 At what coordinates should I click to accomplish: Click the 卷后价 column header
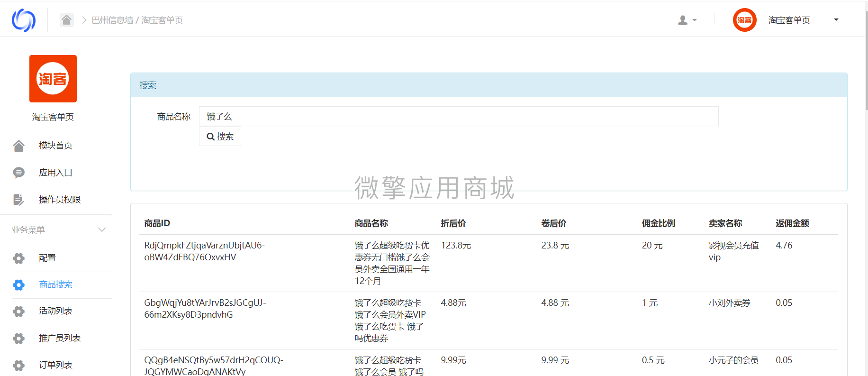554,223
